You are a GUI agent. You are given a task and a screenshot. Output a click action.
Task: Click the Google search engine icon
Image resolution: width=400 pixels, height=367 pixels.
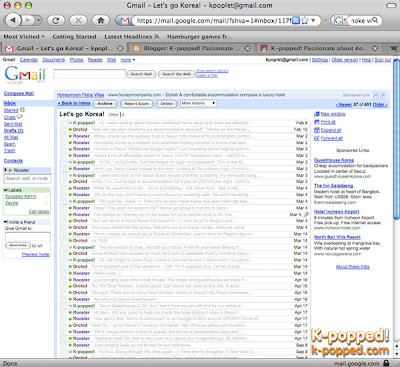pyautogui.click(x=338, y=21)
